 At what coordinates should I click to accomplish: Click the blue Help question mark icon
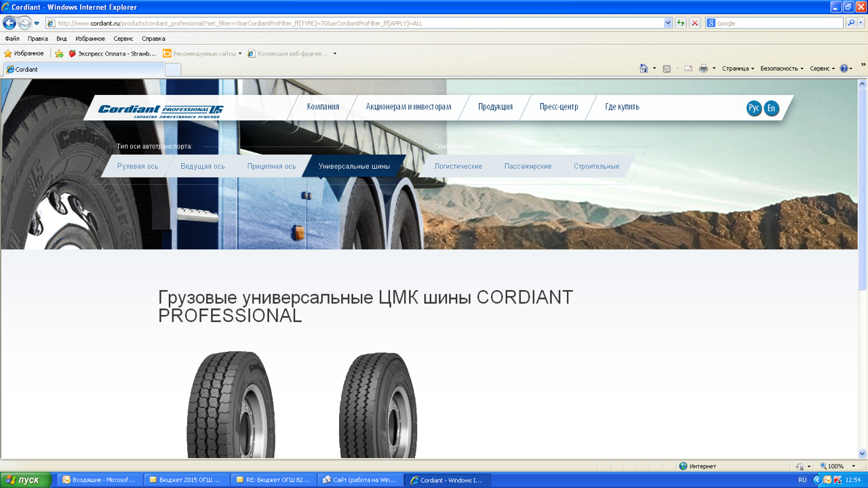[x=844, y=68]
